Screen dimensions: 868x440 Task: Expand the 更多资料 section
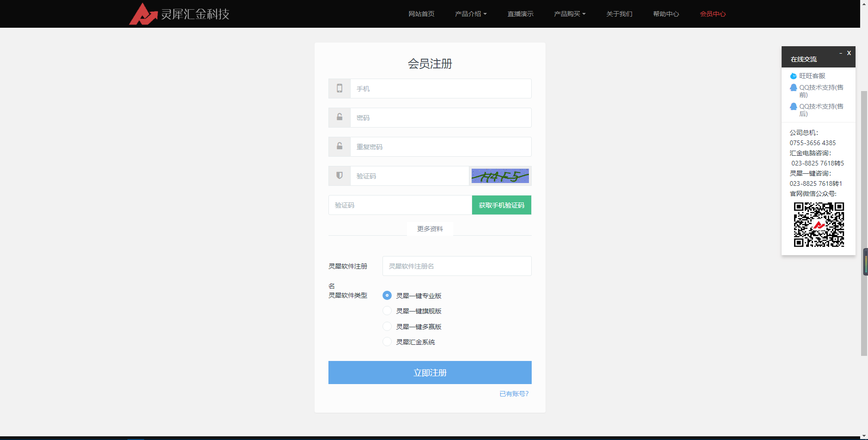(x=429, y=228)
